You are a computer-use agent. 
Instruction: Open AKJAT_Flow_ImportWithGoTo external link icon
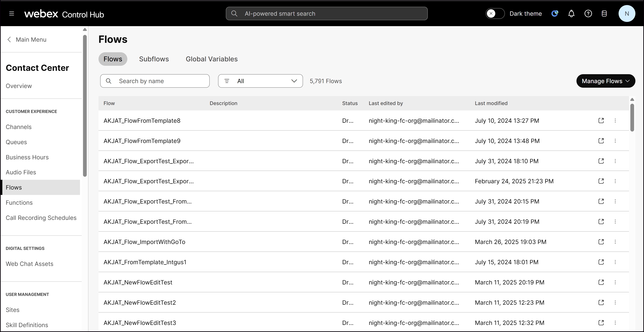(x=601, y=242)
